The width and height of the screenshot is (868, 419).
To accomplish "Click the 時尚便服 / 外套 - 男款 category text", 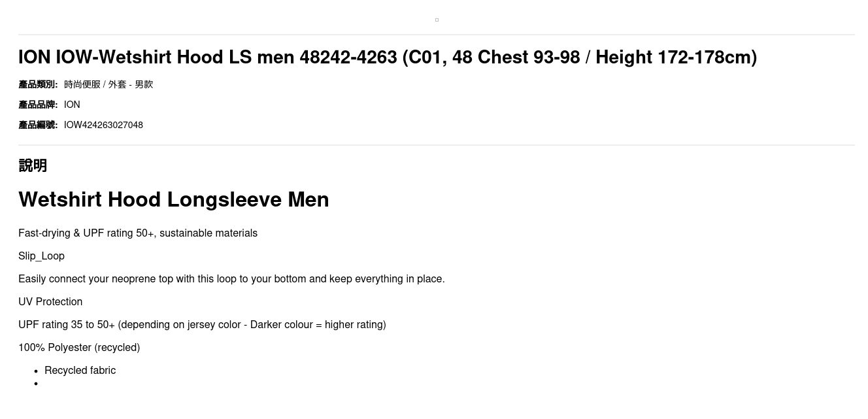I will coord(108,84).
